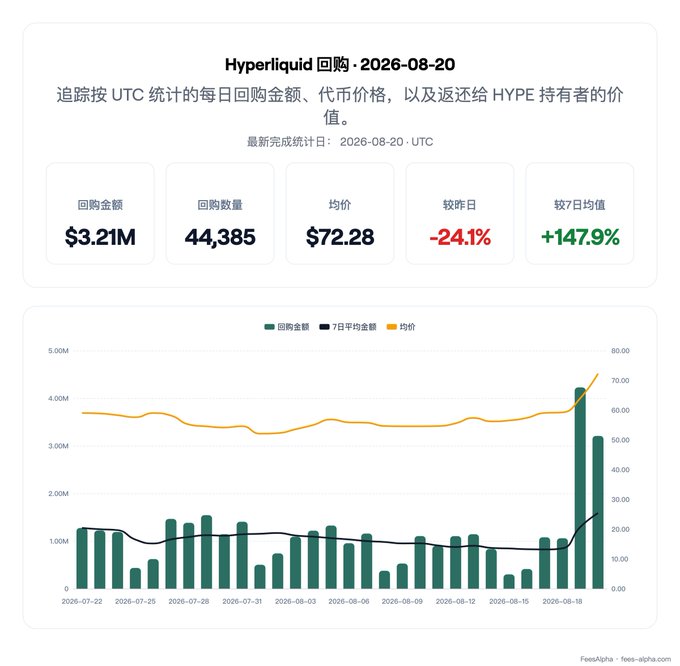Click x-axis label 2026-07-28
Viewport: 680px width, 666px height.
point(189,601)
